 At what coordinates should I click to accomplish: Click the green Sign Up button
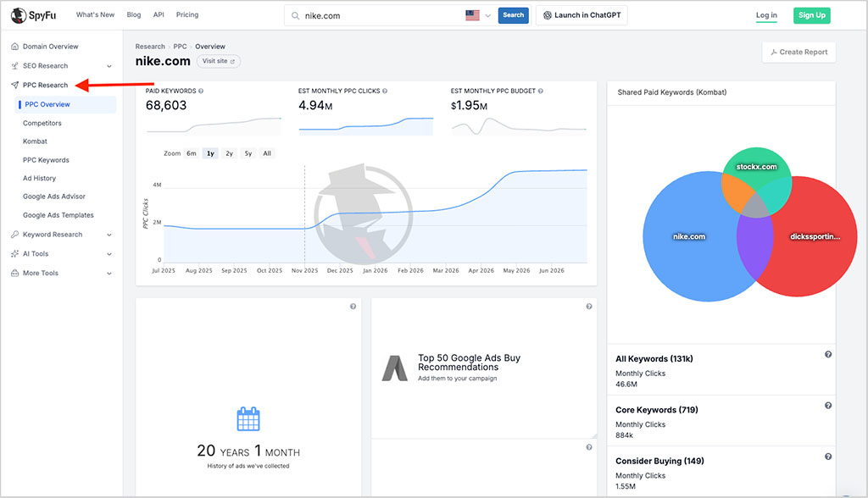point(811,15)
